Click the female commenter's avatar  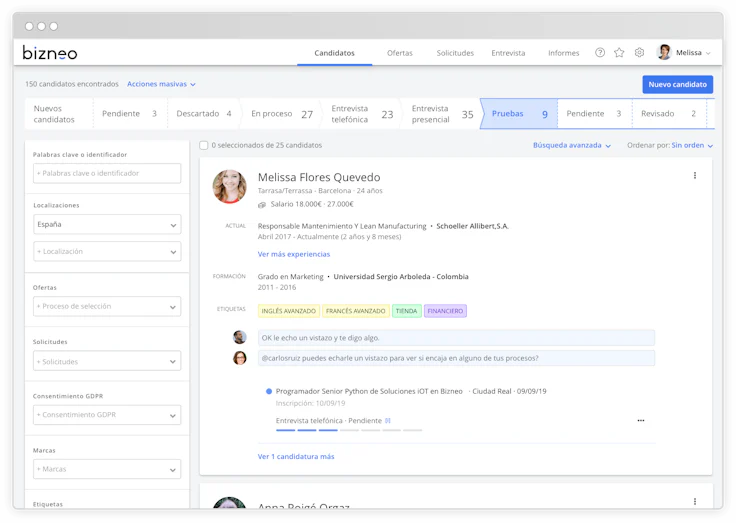(x=240, y=358)
